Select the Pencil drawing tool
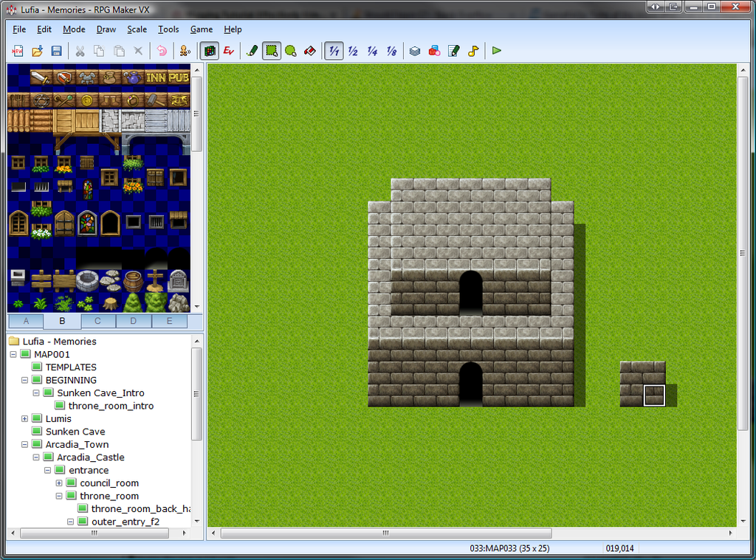 pos(252,51)
